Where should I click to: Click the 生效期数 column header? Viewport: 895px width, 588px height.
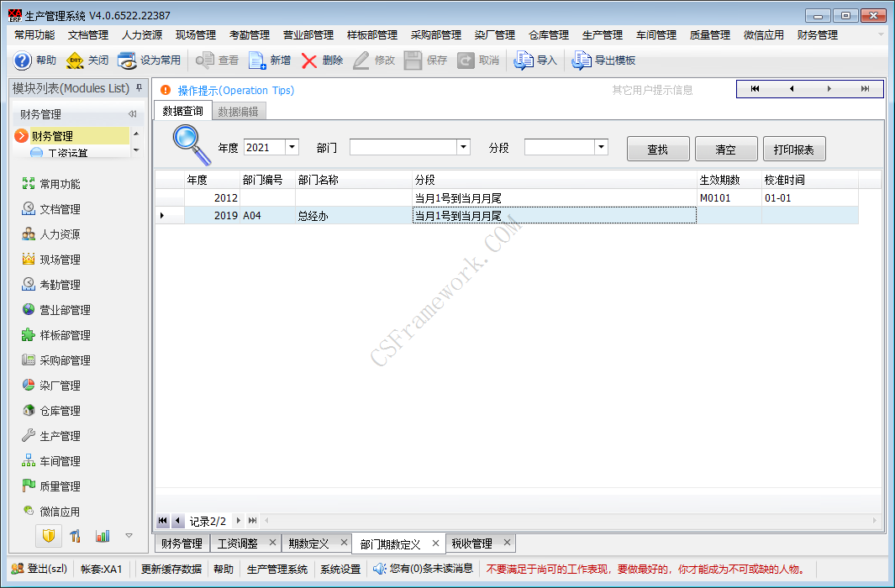[x=729, y=180]
